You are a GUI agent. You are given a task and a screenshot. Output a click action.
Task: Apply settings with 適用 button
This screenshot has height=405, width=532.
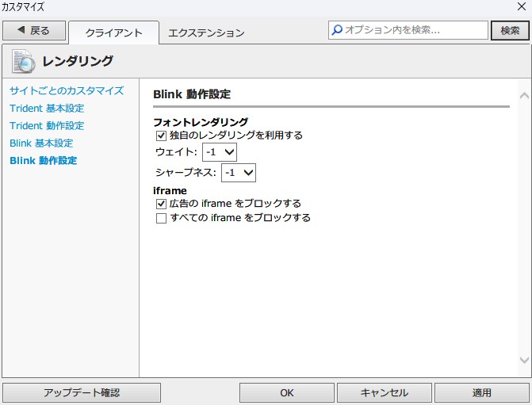point(482,393)
